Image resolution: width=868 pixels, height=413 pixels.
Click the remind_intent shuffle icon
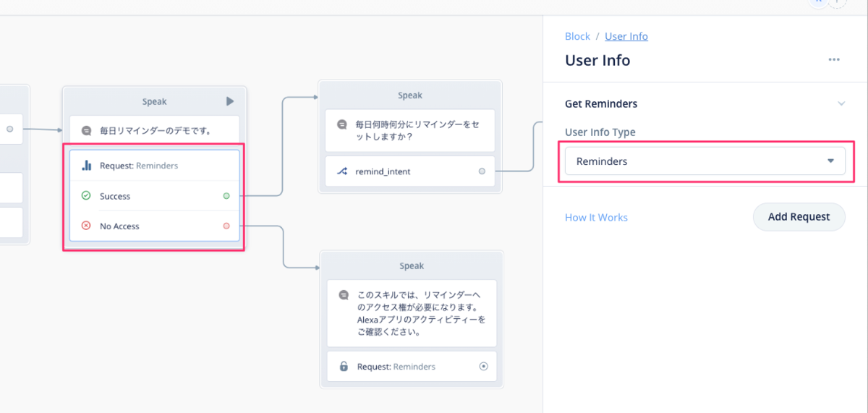(342, 171)
